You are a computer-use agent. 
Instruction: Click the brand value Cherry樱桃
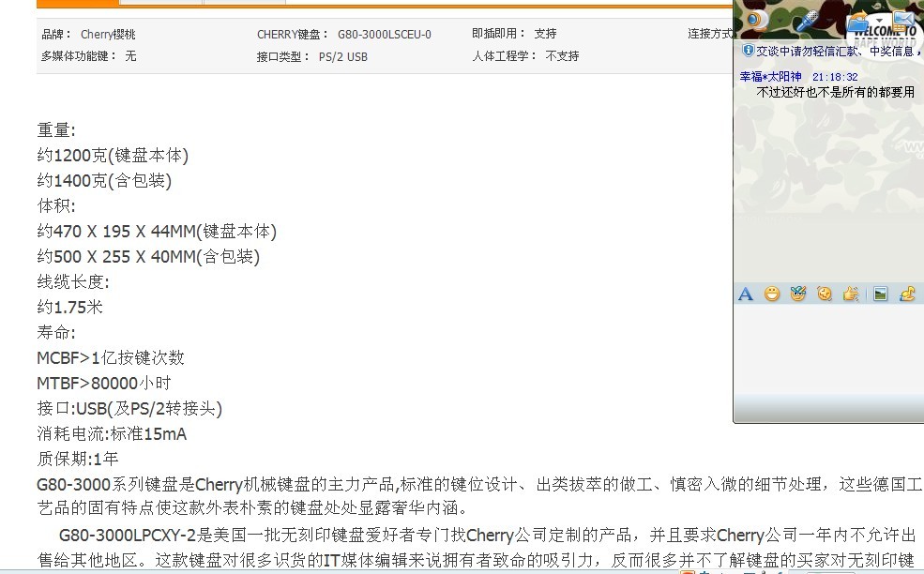click(108, 34)
